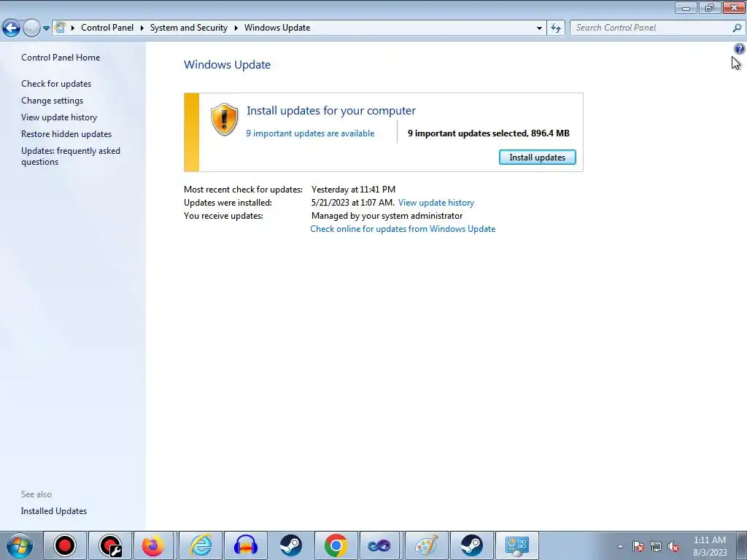Open Restore hidden updates

tap(66, 134)
